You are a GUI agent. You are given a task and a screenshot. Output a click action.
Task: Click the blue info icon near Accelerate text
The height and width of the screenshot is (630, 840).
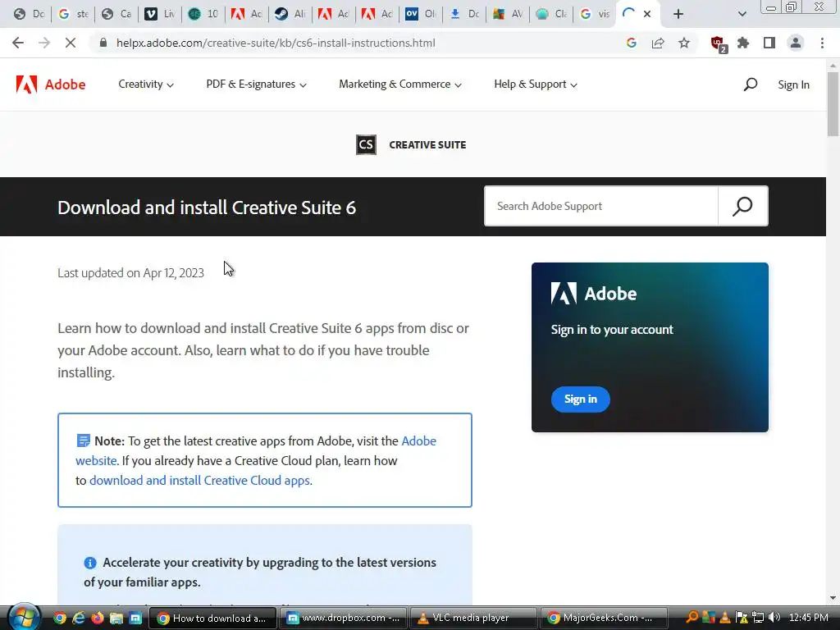(x=90, y=563)
